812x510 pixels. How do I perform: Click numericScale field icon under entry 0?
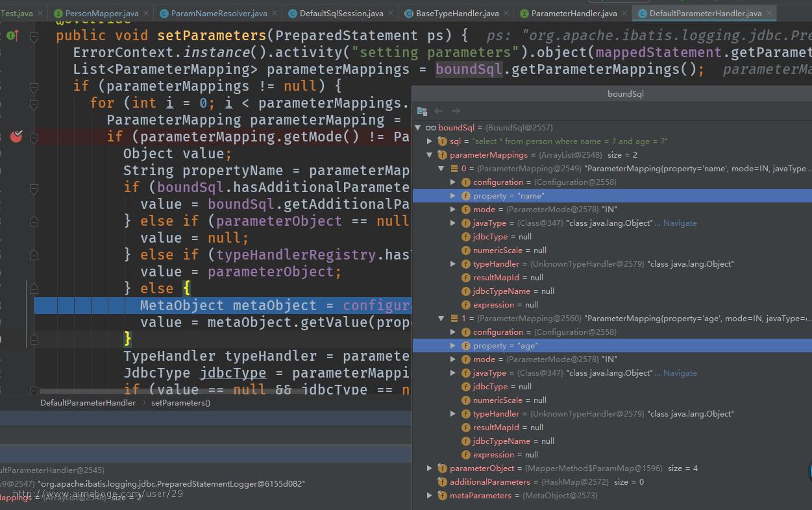tap(465, 250)
